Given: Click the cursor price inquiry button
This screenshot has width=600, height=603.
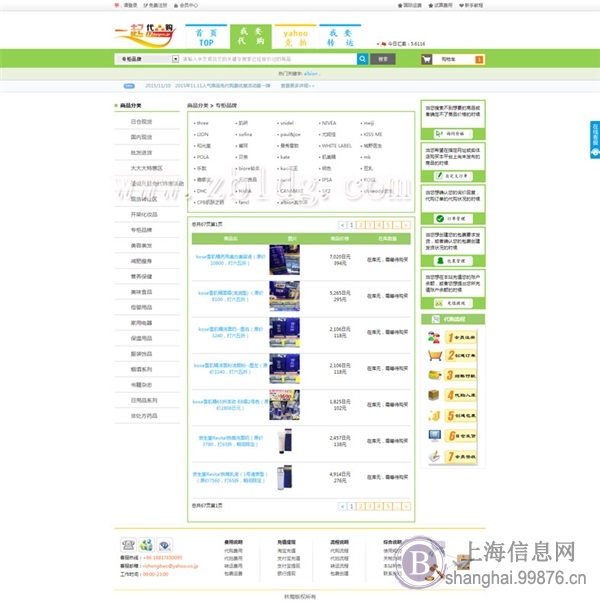Looking at the screenshot, I should tap(453, 133).
